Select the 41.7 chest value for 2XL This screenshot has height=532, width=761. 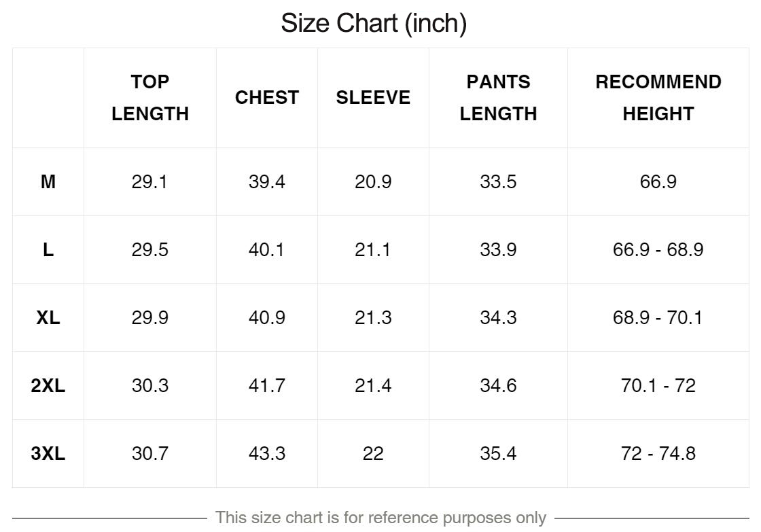[x=267, y=385]
